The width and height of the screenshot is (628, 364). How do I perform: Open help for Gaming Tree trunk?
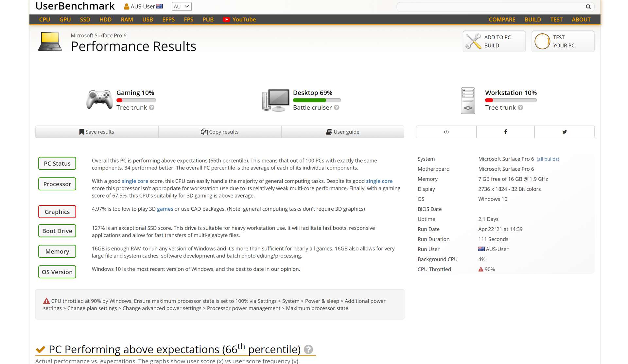pyautogui.click(x=152, y=108)
